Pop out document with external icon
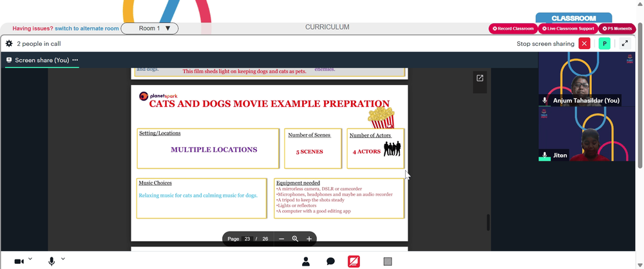The height and width of the screenshot is (269, 644). (x=480, y=78)
